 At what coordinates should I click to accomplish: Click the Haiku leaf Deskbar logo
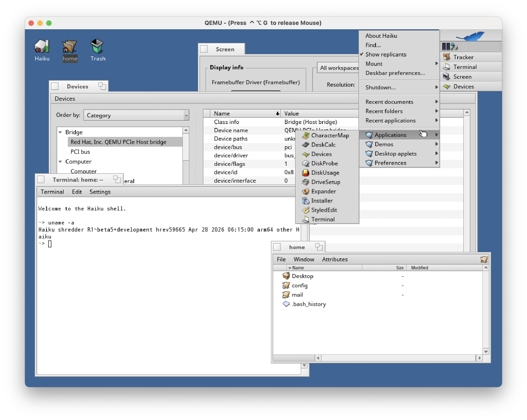pos(471,36)
